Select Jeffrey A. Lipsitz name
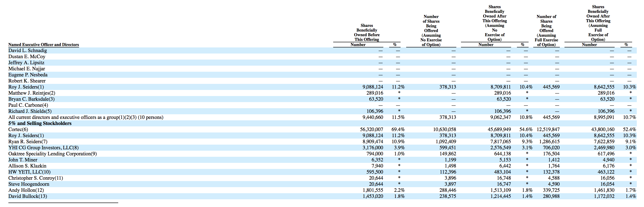Viewport: 644px width, 207px height. point(26,63)
